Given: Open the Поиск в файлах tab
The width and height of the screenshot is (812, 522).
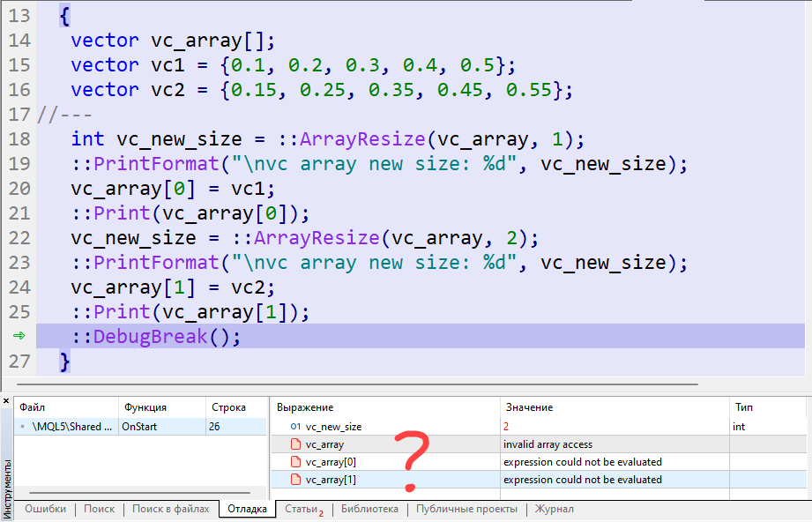Looking at the screenshot, I should tap(171, 509).
